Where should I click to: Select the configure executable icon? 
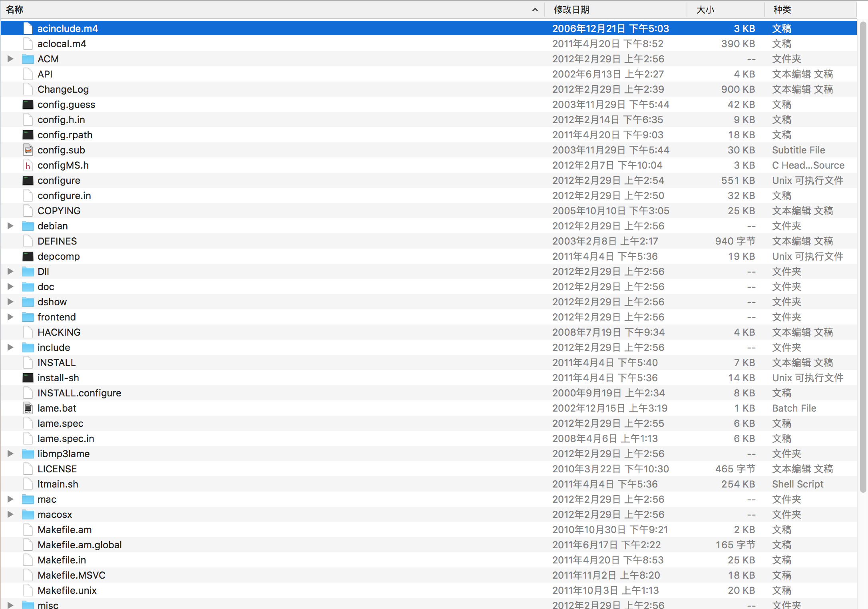[x=28, y=180]
